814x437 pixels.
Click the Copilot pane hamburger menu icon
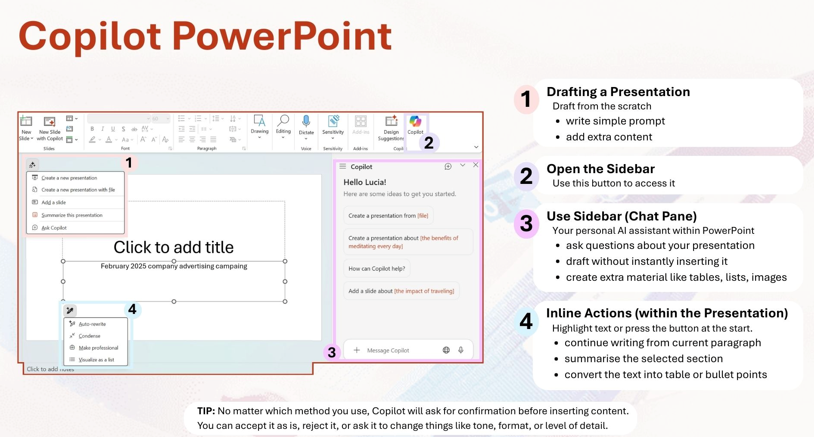(343, 167)
